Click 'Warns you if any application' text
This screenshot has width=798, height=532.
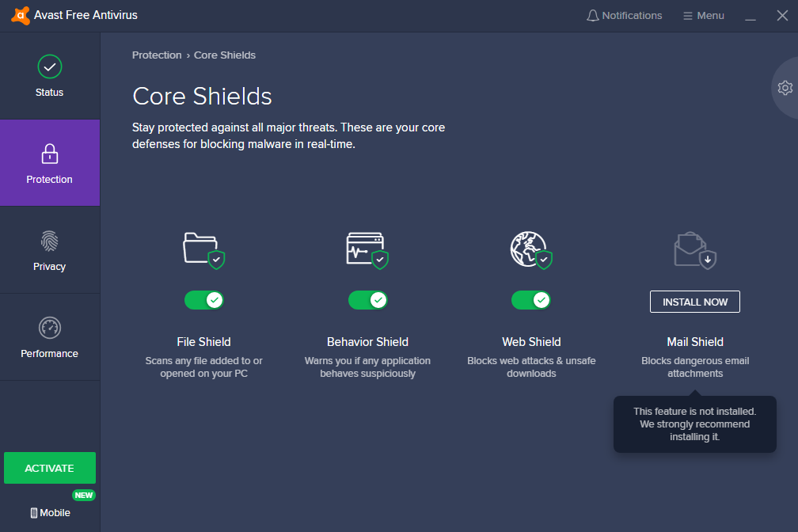pos(367,367)
